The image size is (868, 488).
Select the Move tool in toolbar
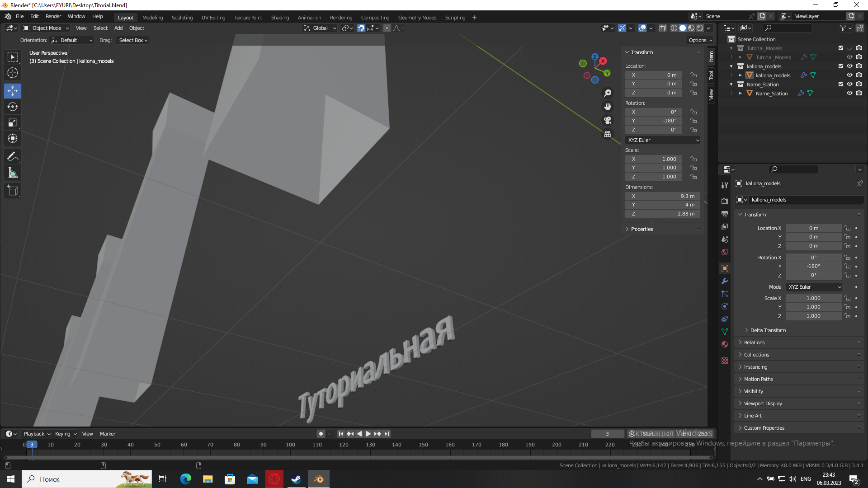click(x=13, y=91)
